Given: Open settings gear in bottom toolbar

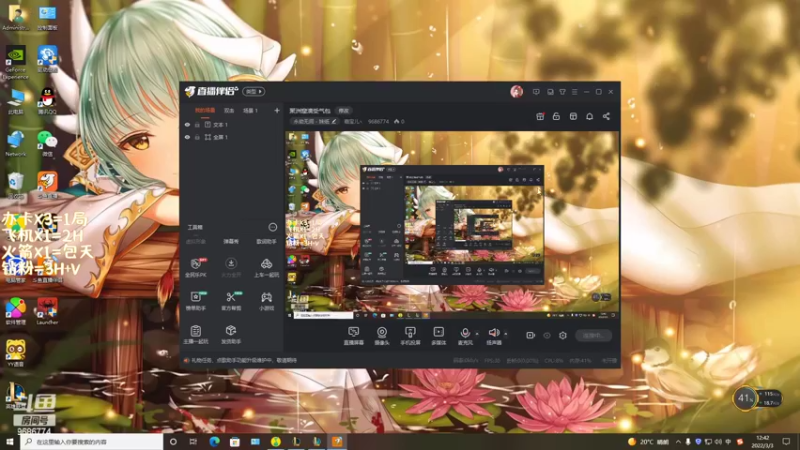Looking at the screenshot, I should (563, 335).
